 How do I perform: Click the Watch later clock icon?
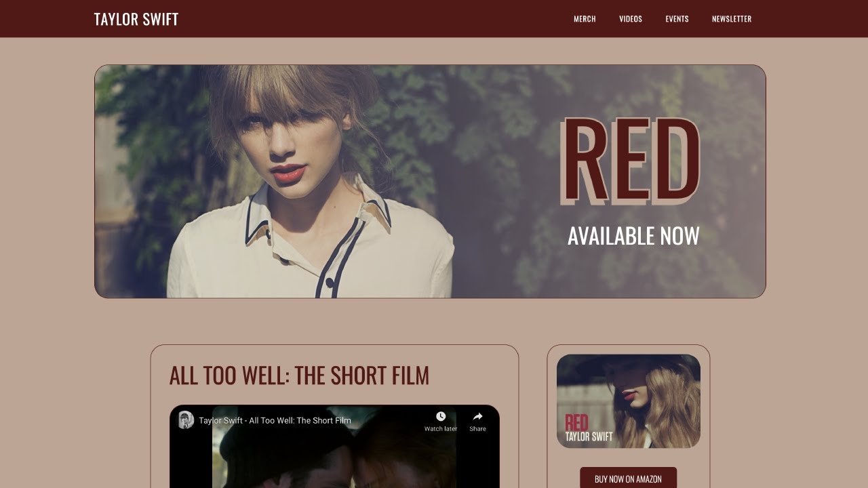click(x=441, y=416)
